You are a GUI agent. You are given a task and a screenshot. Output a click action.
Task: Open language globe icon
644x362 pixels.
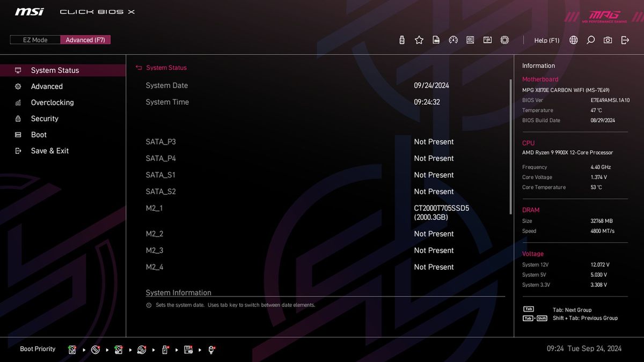tap(574, 40)
